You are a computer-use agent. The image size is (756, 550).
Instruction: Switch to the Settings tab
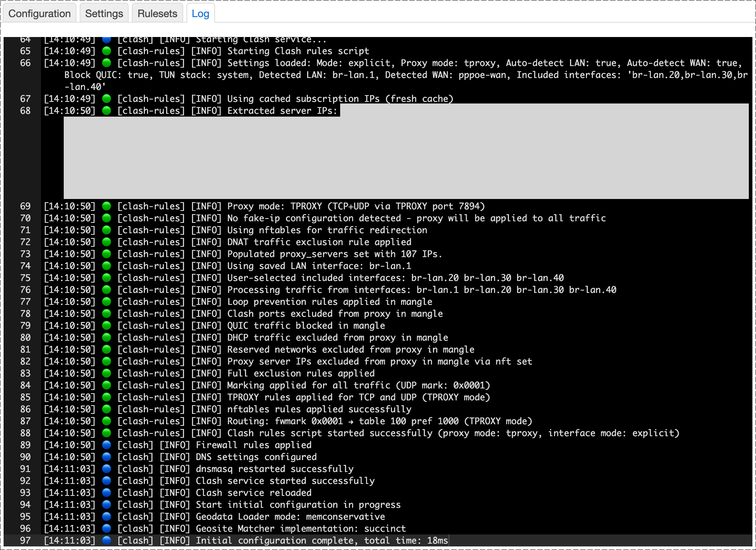pos(104,14)
